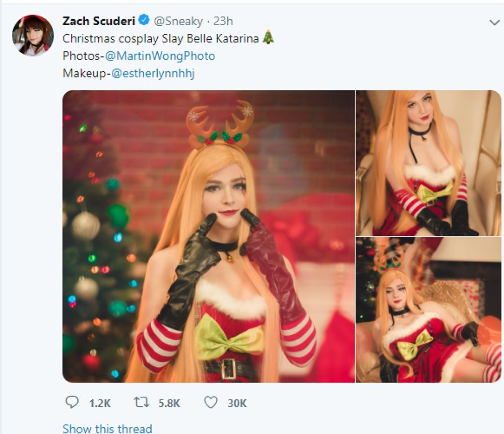The height and width of the screenshot is (434, 504).
Task: Click the 30K likes count
Action: point(236,403)
